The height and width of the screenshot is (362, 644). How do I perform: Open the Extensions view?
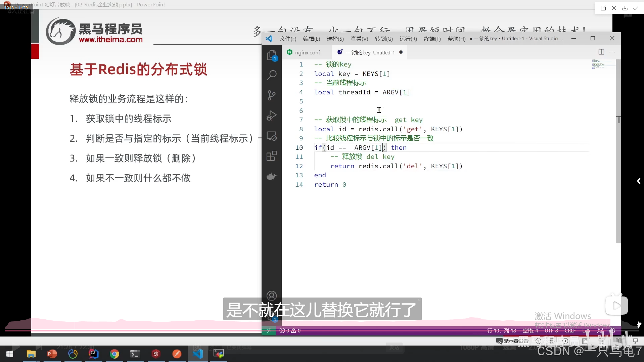tap(271, 156)
